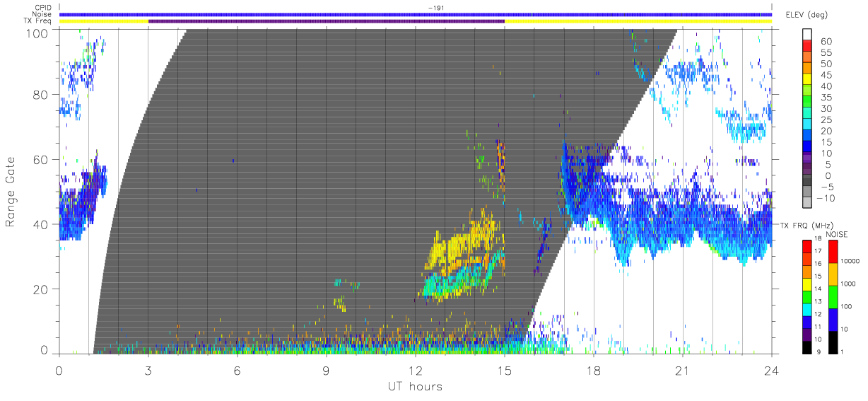Click the 'UT hours' x-axis title

(415, 387)
